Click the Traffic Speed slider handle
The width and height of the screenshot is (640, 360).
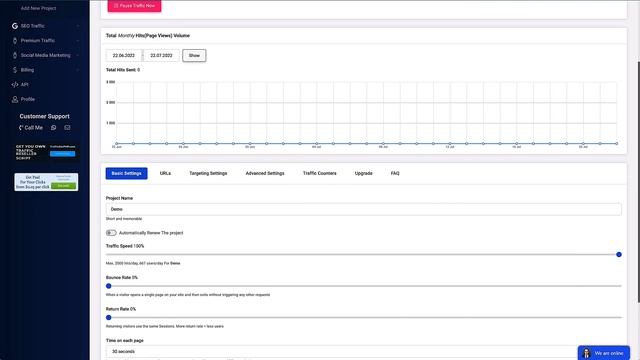[x=619, y=255]
